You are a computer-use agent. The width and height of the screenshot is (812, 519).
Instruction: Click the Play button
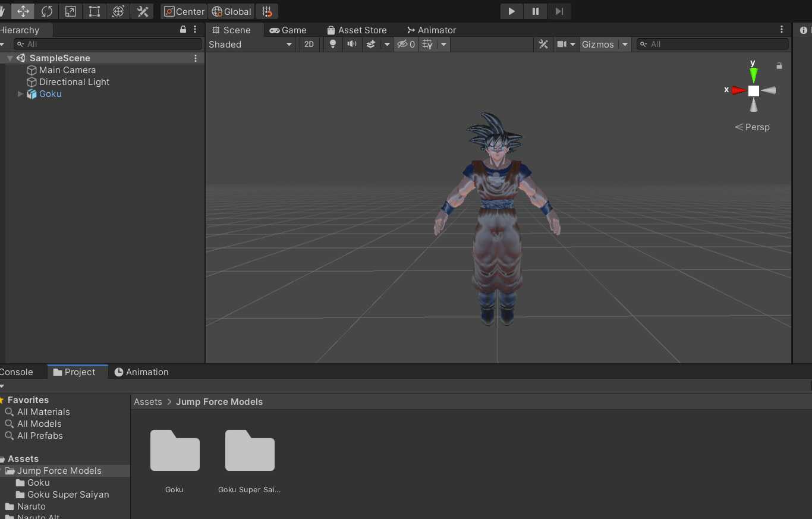pos(511,11)
